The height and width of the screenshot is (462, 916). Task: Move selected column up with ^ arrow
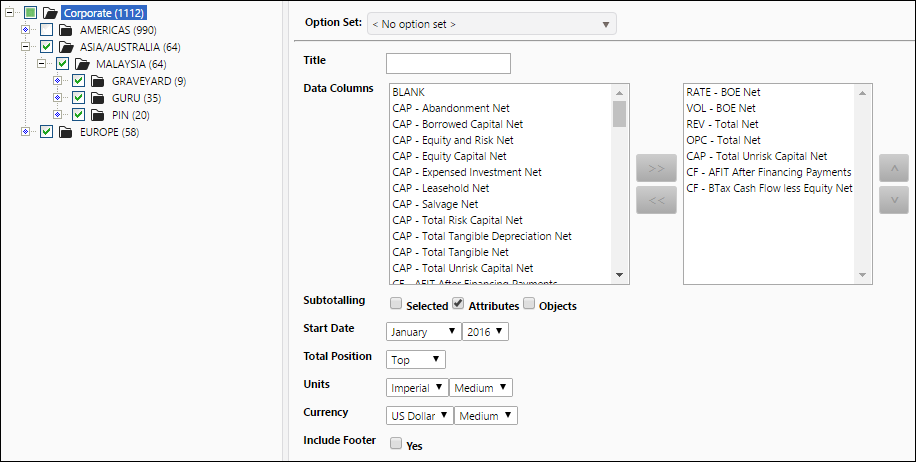(894, 168)
